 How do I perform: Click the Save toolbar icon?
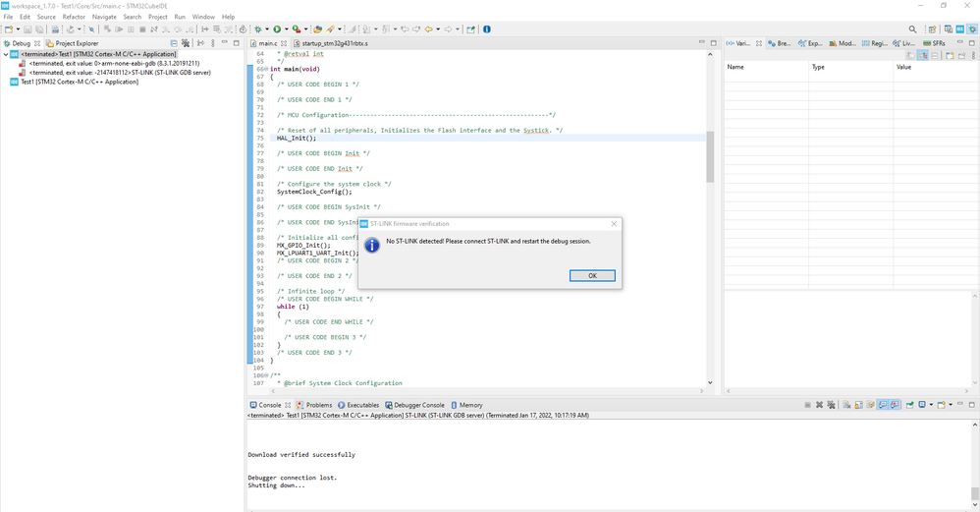click(27, 29)
